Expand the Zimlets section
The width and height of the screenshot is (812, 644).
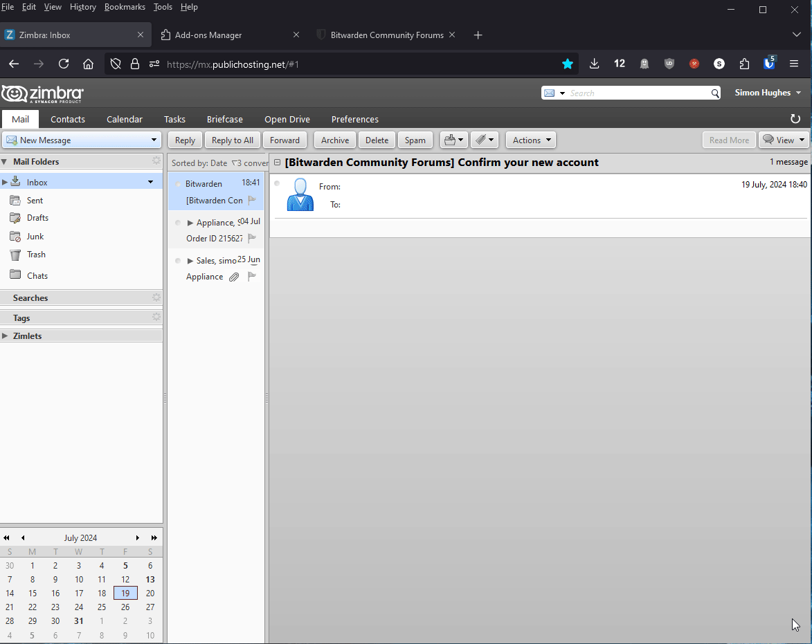tap(5, 335)
